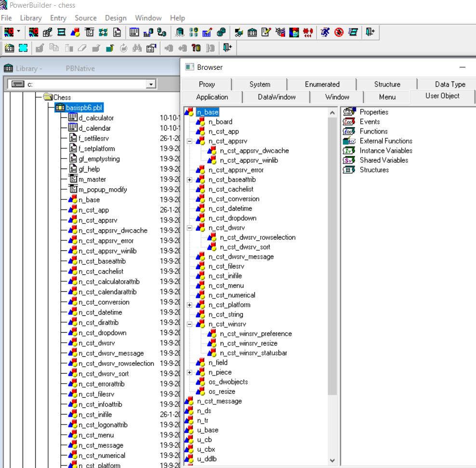Click the Debug bug icon in toolbar
Screen dimensions: 476x468
tap(339, 32)
